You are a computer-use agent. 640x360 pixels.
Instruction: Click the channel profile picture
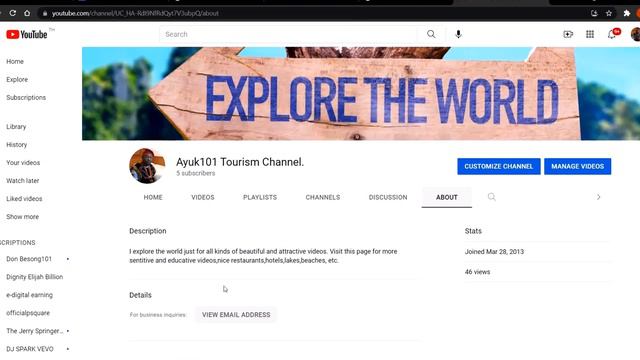pyautogui.click(x=147, y=166)
